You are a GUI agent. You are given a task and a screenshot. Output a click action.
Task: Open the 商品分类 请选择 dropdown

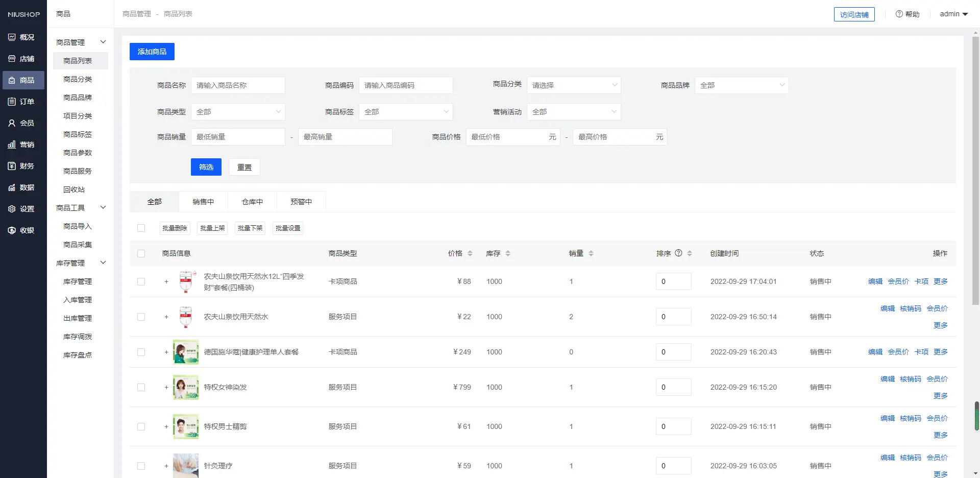tap(573, 85)
